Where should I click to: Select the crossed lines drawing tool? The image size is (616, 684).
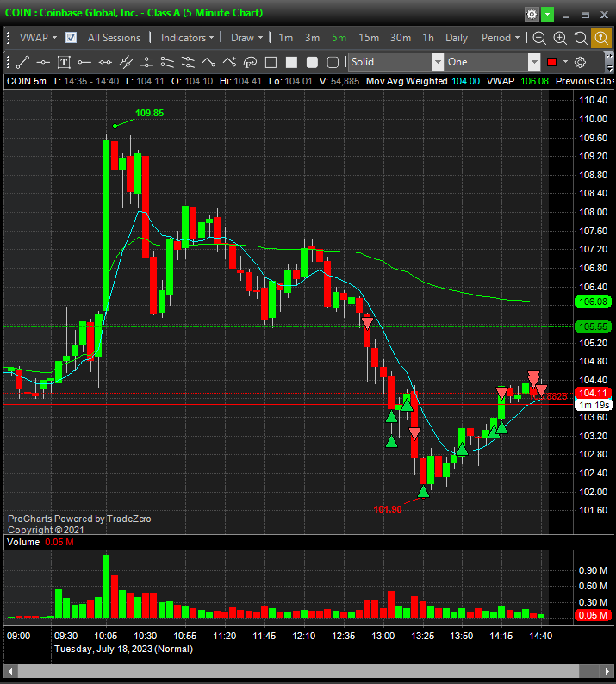pyautogui.click(x=126, y=62)
